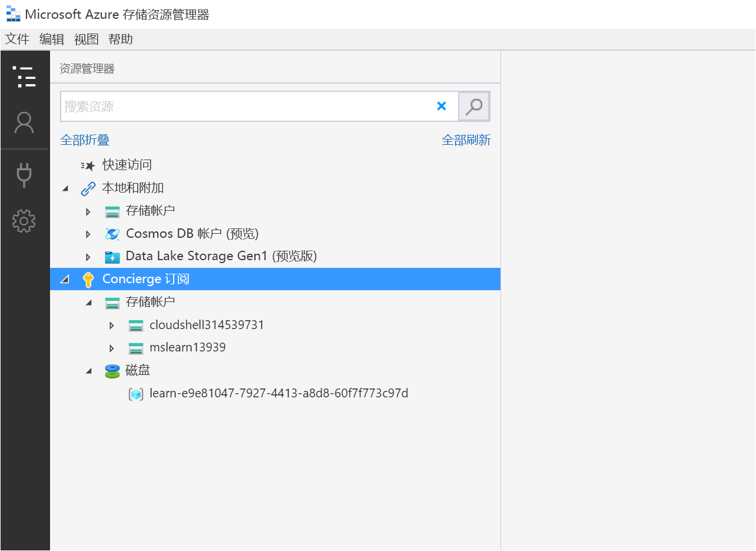Open the 视图 menu
The image size is (756, 551).
point(87,39)
